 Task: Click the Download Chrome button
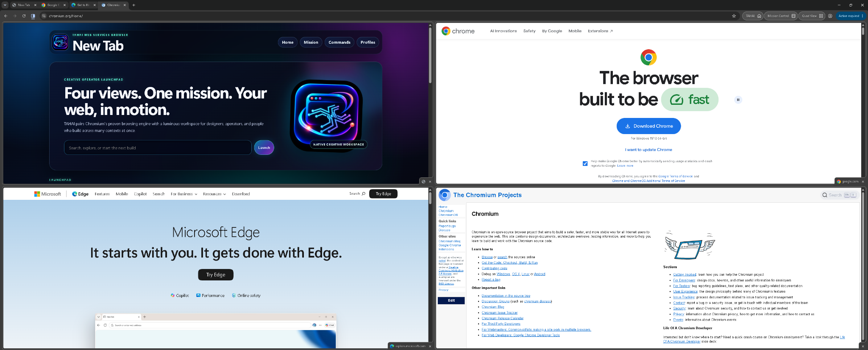(648, 126)
